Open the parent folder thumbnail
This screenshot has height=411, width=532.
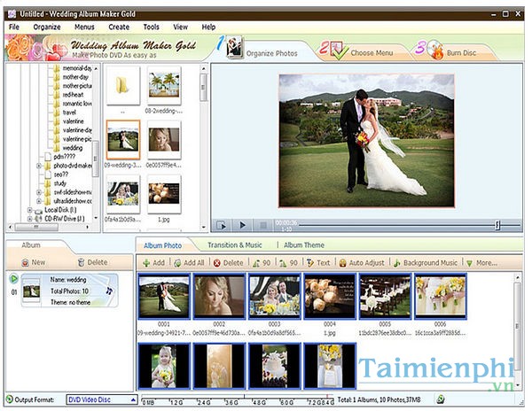pos(123,85)
